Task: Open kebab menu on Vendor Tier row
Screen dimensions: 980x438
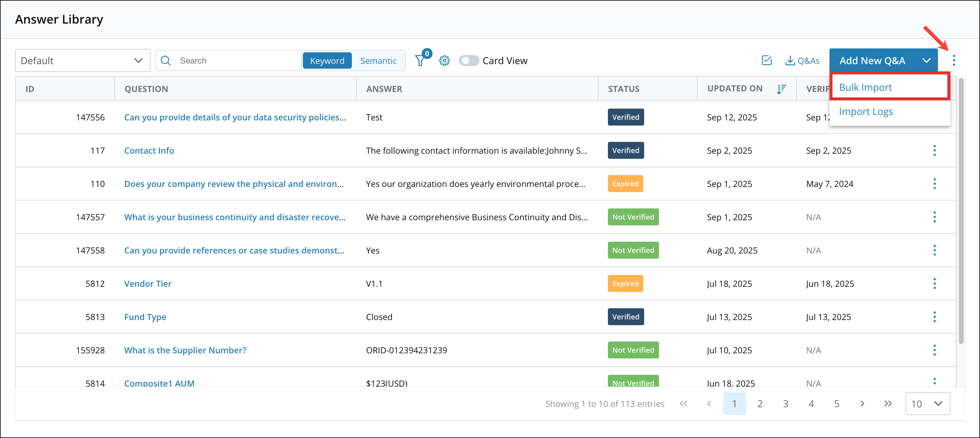Action: point(935,283)
